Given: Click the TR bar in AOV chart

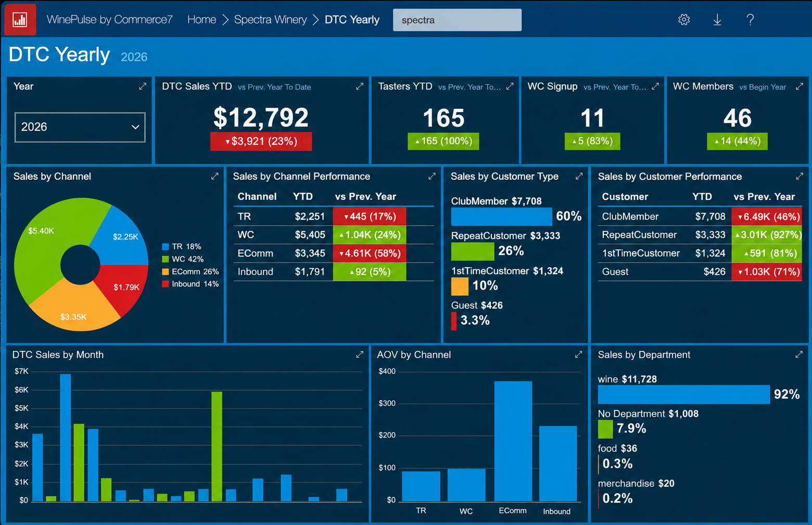Looking at the screenshot, I should click(x=421, y=486).
